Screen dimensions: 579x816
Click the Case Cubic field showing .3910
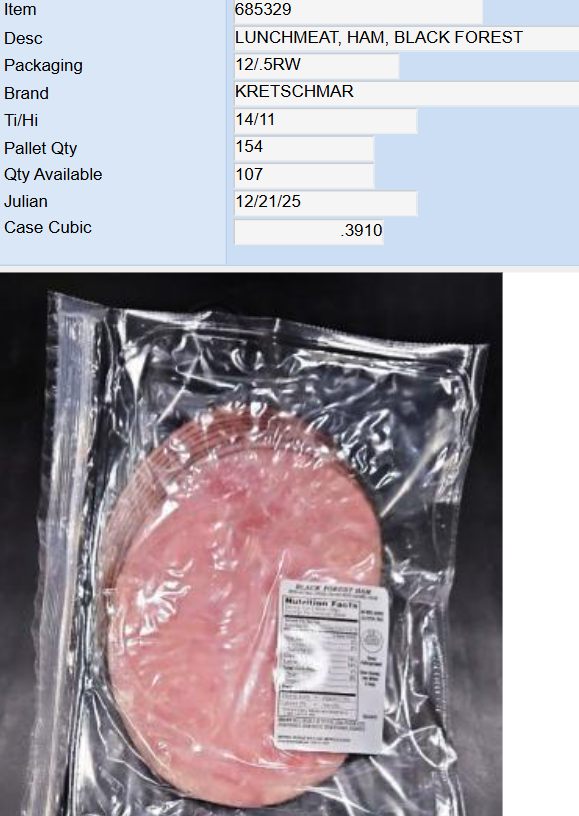point(309,231)
